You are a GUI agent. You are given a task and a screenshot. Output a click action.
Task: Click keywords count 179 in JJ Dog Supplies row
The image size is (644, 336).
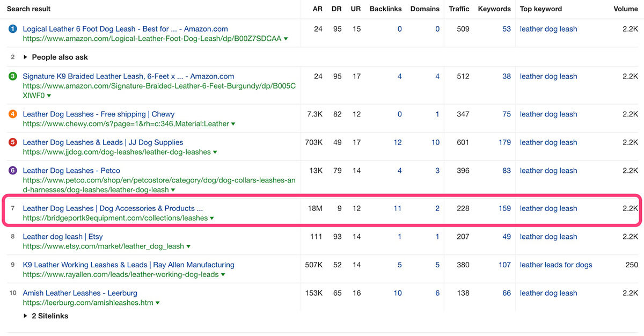[x=504, y=142]
